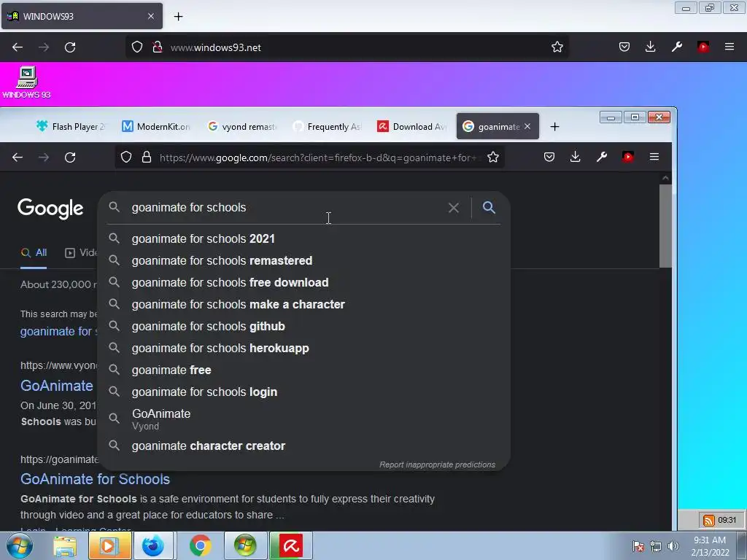Add a new tab in the inner browser
Viewport: 747px width, 560px height.
coord(554,127)
